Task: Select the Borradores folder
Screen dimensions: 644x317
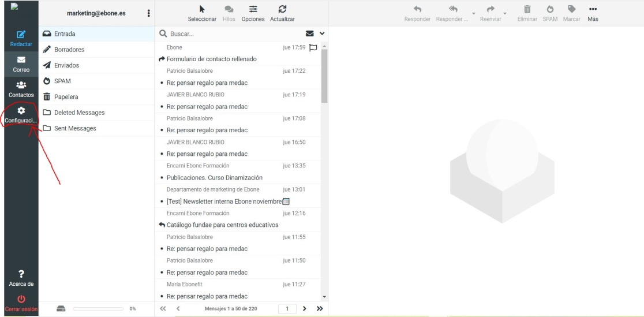Action: pos(70,50)
